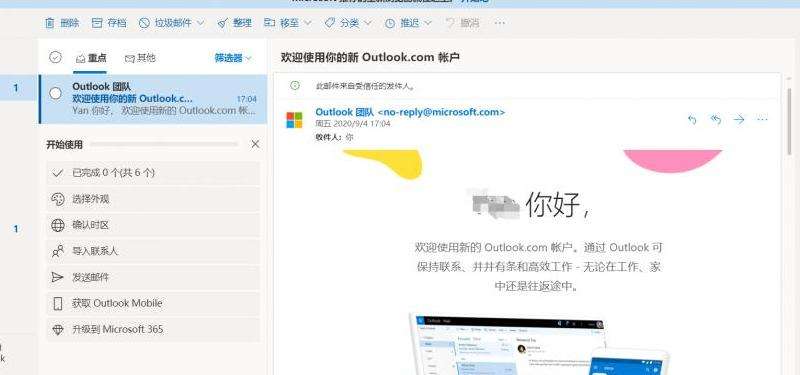
Task: Expand the 垃圾邮件 dropdown arrow
Action: [x=200, y=23]
